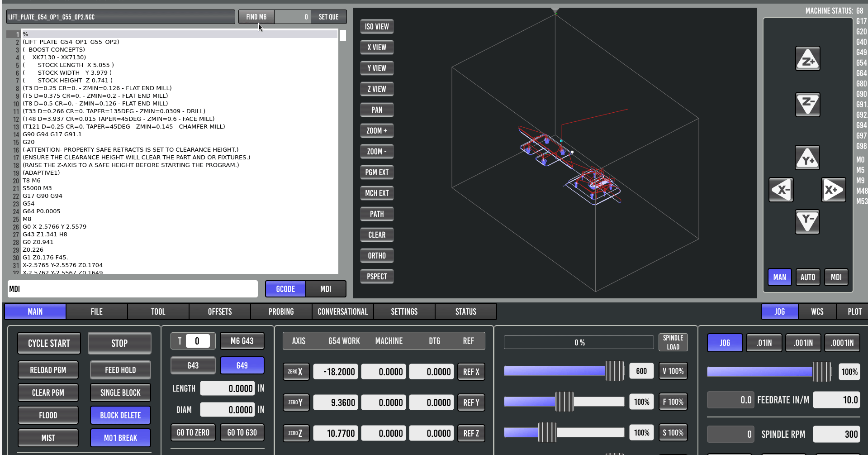Disable the M01 Break toggle
Screen dimensions: 868x455
coord(120,438)
